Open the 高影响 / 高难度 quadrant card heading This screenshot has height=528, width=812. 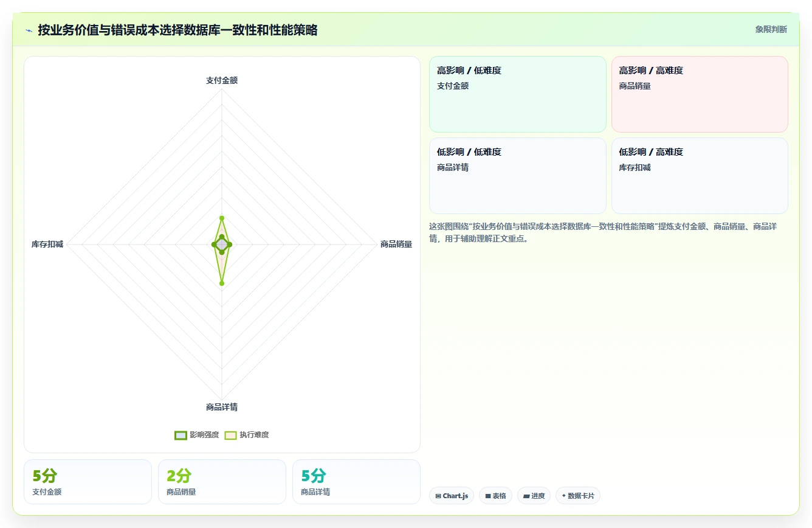(651, 71)
